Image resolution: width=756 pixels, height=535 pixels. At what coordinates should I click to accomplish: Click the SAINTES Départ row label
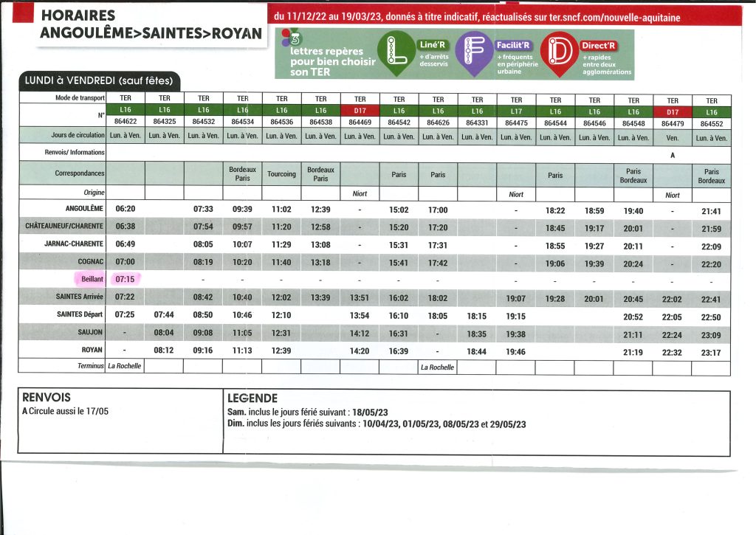click(80, 314)
